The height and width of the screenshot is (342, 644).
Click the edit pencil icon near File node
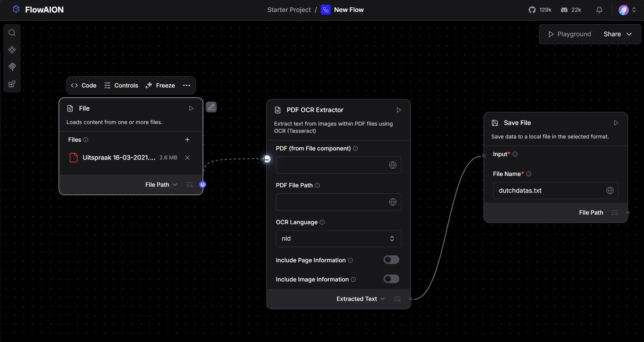tap(211, 107)
